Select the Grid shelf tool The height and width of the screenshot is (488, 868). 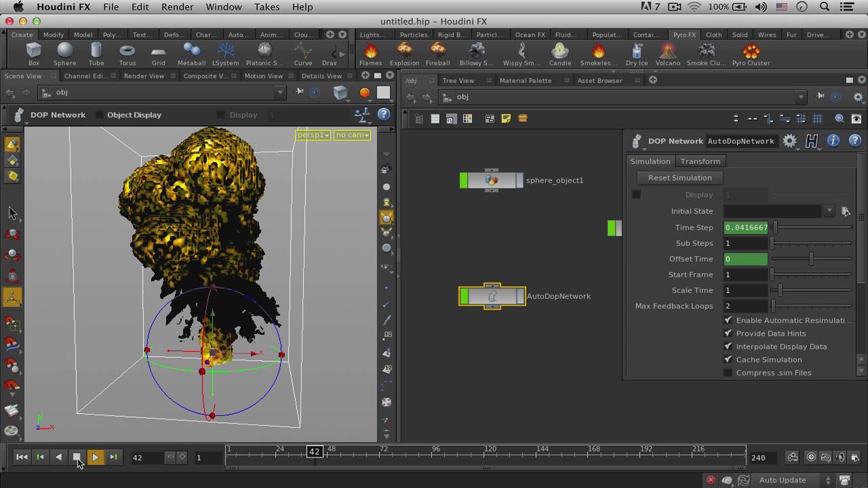158,54
